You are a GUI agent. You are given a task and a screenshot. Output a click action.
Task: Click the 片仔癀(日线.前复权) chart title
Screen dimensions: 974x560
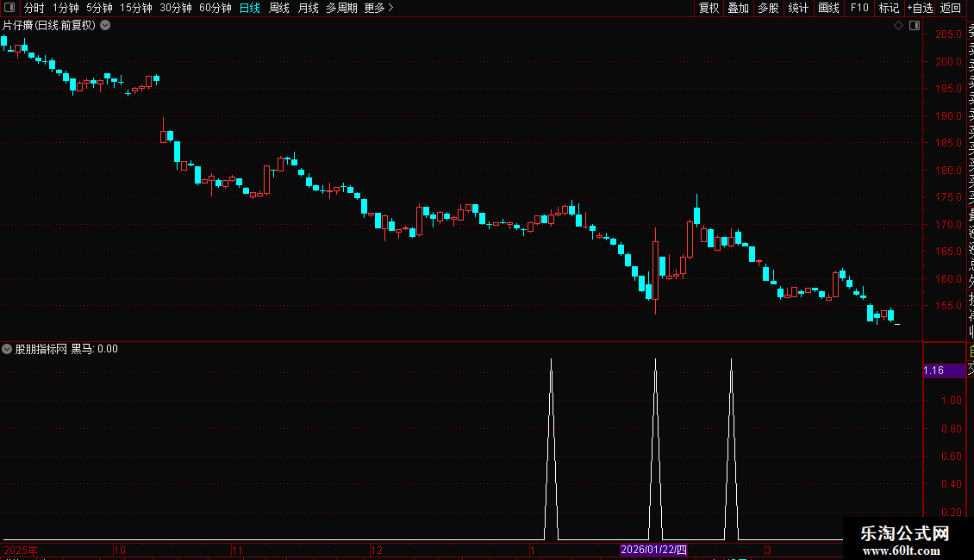[x=49, y=26]
